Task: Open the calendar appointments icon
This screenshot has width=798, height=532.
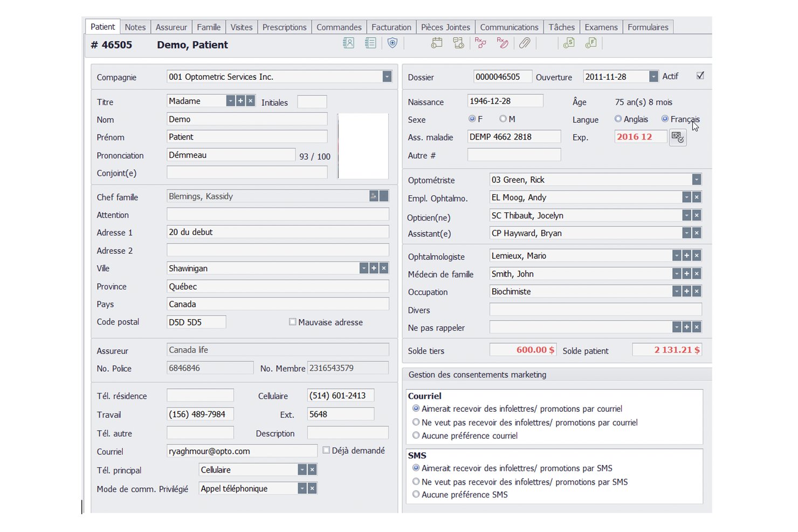Action: pyautogui.click(x=437, y=43)
